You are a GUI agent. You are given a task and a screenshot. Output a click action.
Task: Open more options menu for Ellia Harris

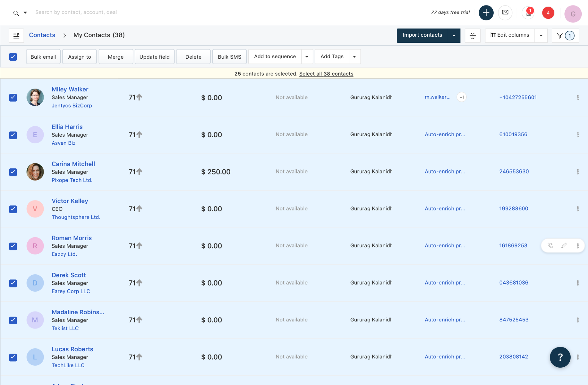(x=578, y=135)
